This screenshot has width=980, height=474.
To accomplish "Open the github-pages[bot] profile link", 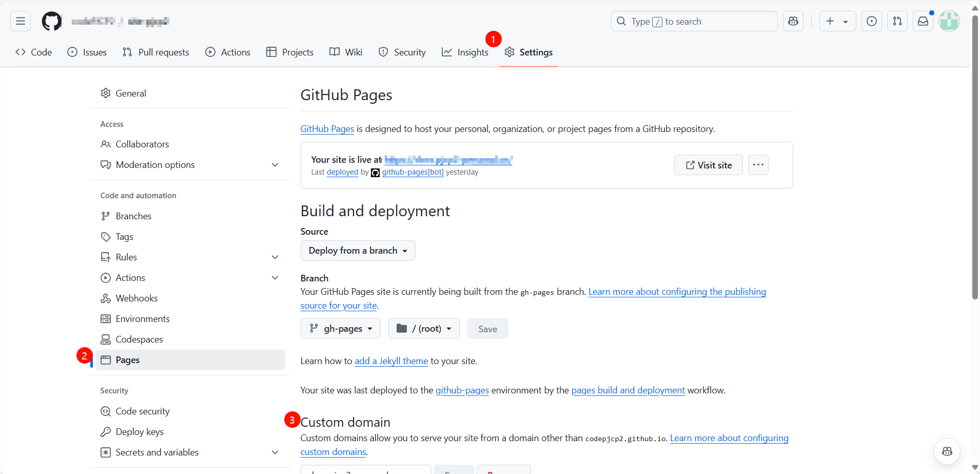I will [x=413, y=172].
